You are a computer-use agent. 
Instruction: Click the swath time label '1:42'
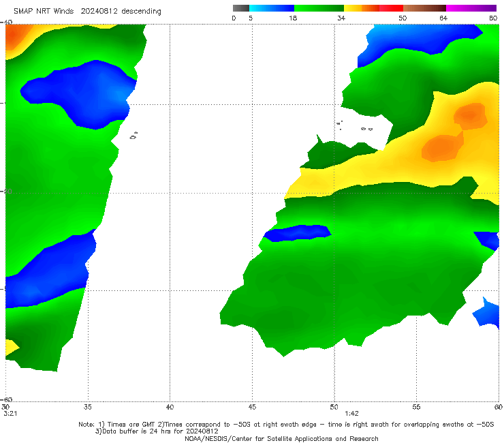[x=351, y=414]
